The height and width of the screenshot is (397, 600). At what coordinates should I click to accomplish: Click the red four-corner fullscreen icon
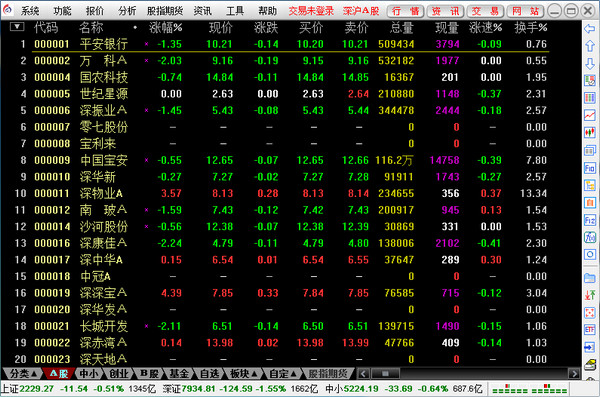coord(590,312)
